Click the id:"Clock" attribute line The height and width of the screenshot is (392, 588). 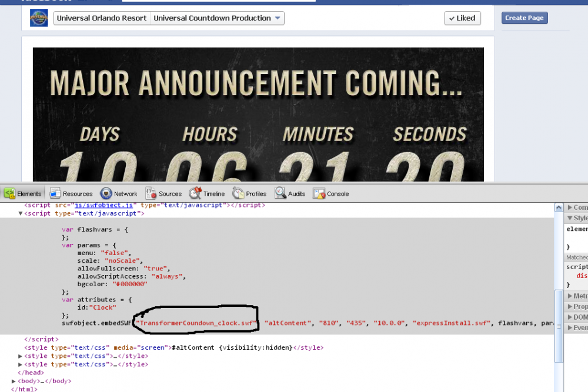(x=97, y=307)
